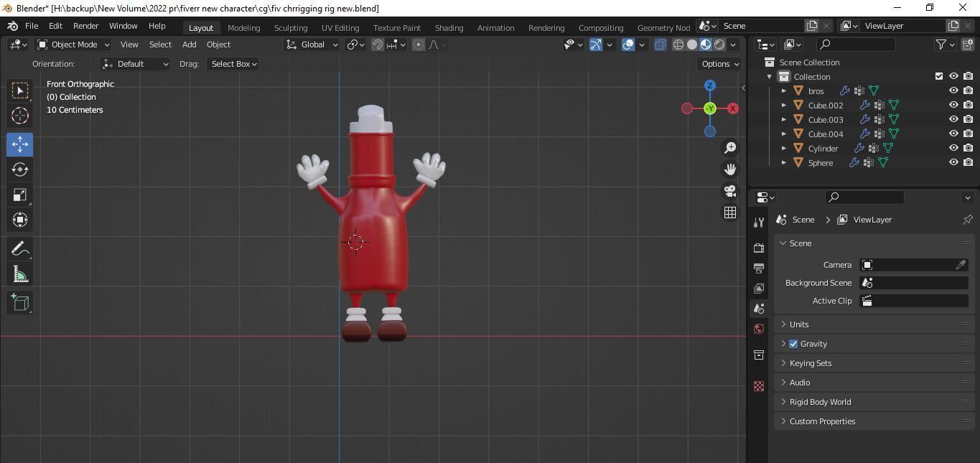Open the Scene properties tab
Image resolution: width=980 pixels, height=463 pixels.
[759, 308]
